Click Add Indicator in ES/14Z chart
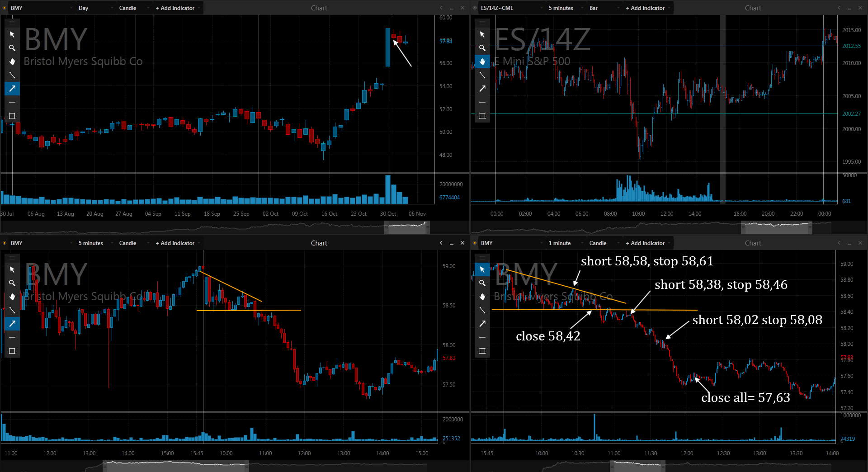868x472 pixels. click(x=647, y=8)
